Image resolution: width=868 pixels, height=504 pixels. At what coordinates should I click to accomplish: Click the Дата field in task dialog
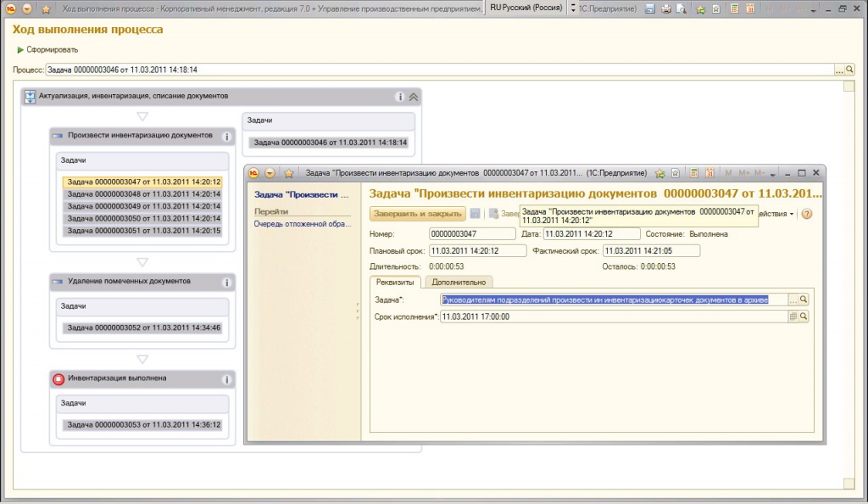tap(592, 234)
